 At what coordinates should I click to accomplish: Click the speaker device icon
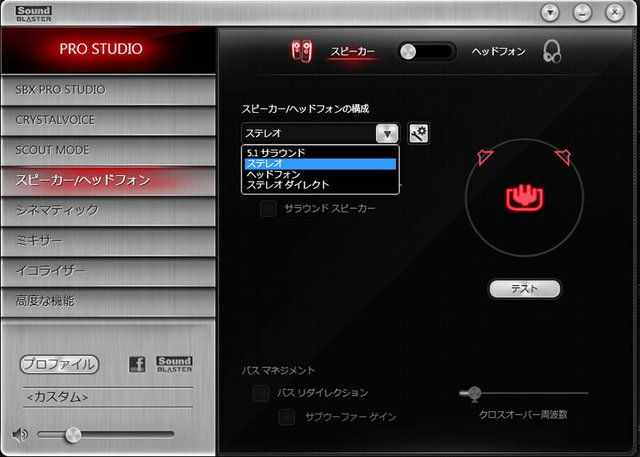(302, 51)
